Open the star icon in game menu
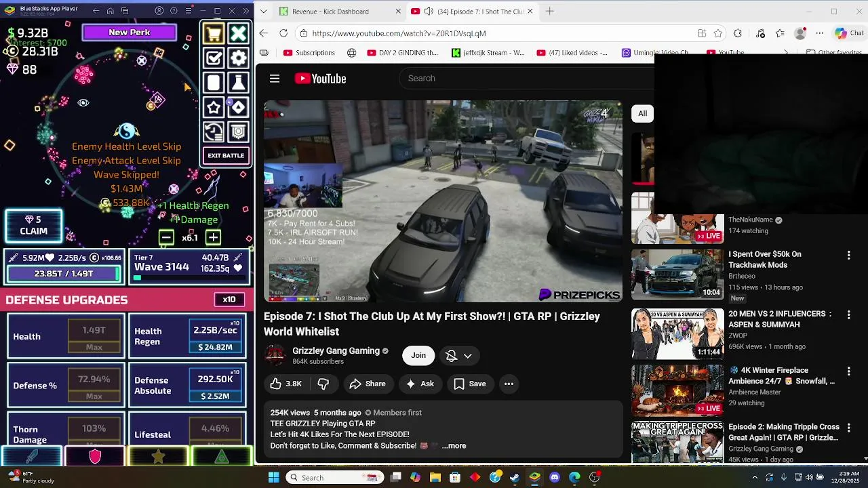 coord(214,107)
